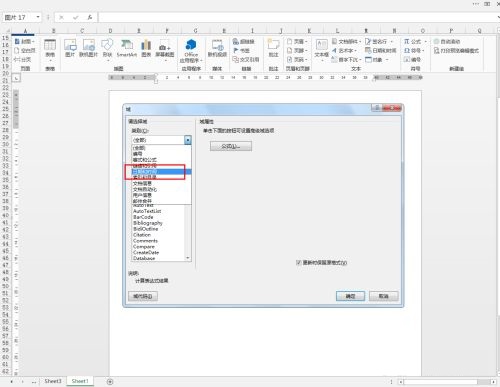Click the field names list scroll-down arrow

pos(188,258)
